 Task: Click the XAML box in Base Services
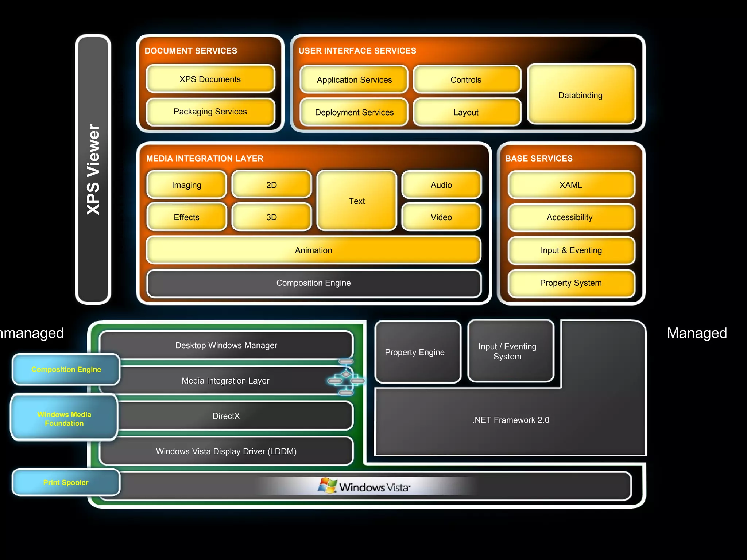[x=571, y=185]
